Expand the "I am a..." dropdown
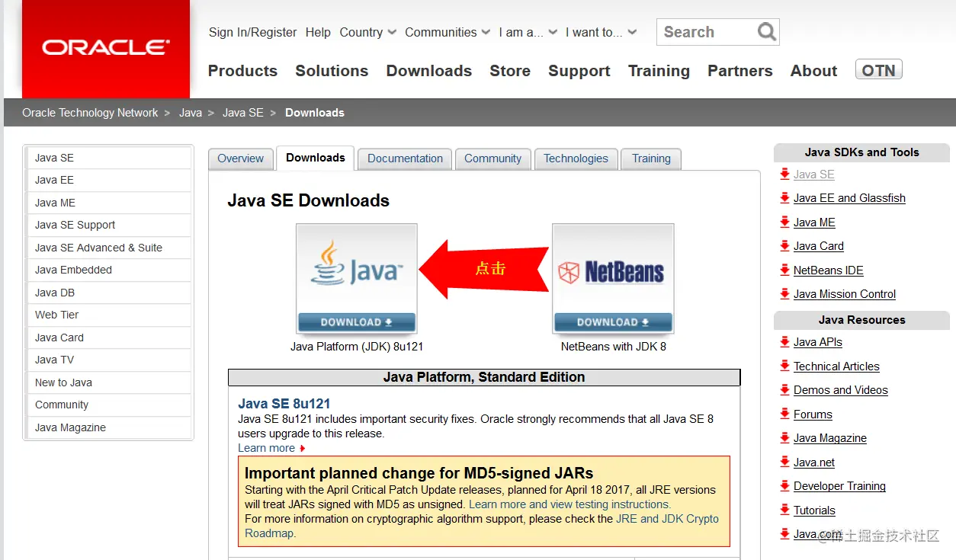 (x=528, y=32)
